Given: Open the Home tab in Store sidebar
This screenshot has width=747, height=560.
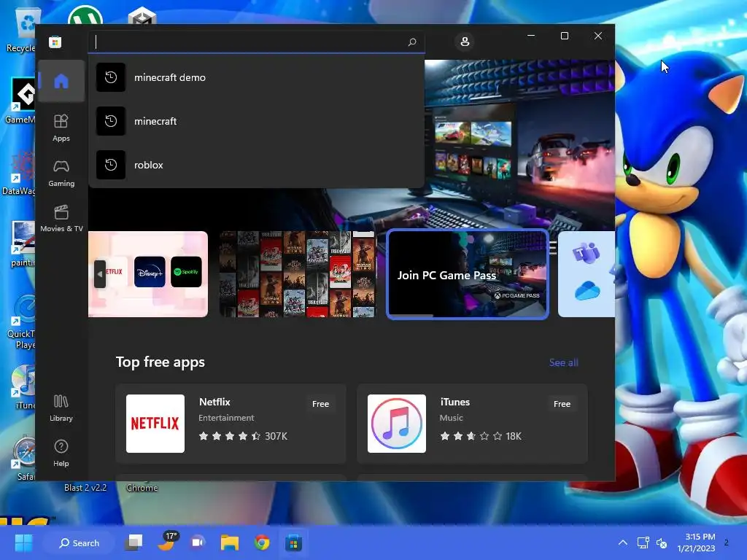Looking at the screenshot, I should tap(61, 81).
